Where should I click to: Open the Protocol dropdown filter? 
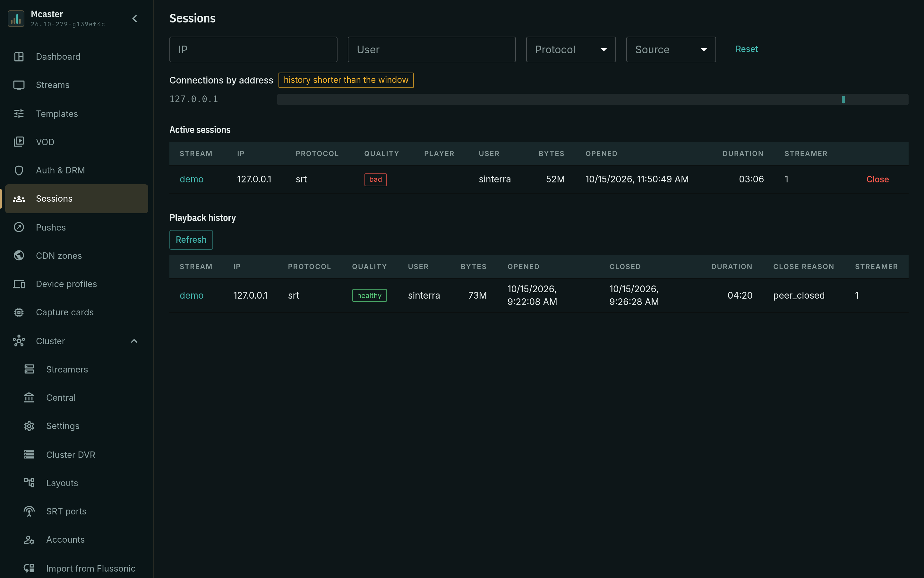click(571, 49)
